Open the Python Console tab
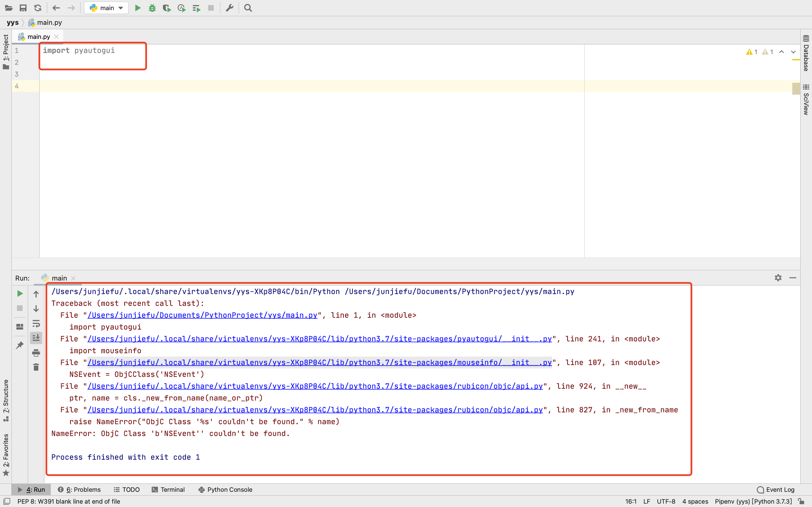 (x=230, y=490)
